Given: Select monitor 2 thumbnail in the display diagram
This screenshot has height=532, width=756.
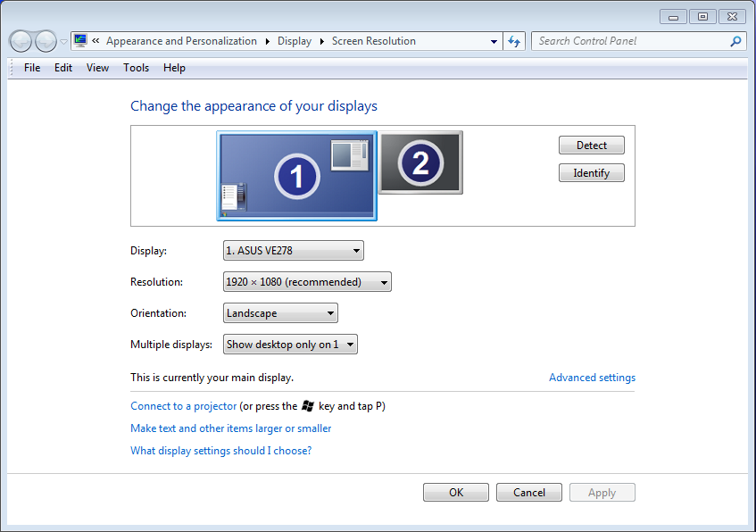Looking at the screenshot, I should click(420, 162).
